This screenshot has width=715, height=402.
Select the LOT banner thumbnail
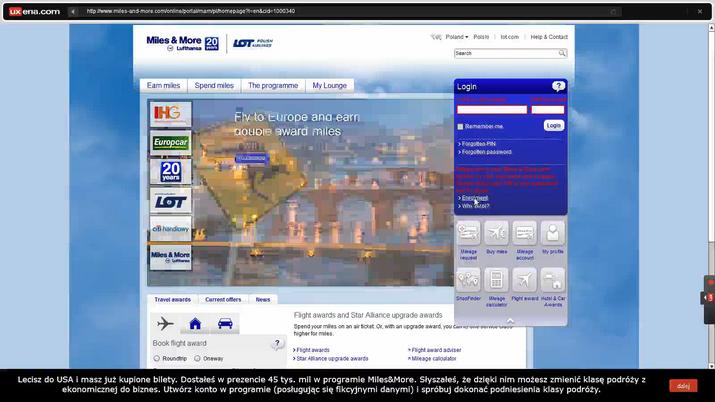(x=171, y=200)
